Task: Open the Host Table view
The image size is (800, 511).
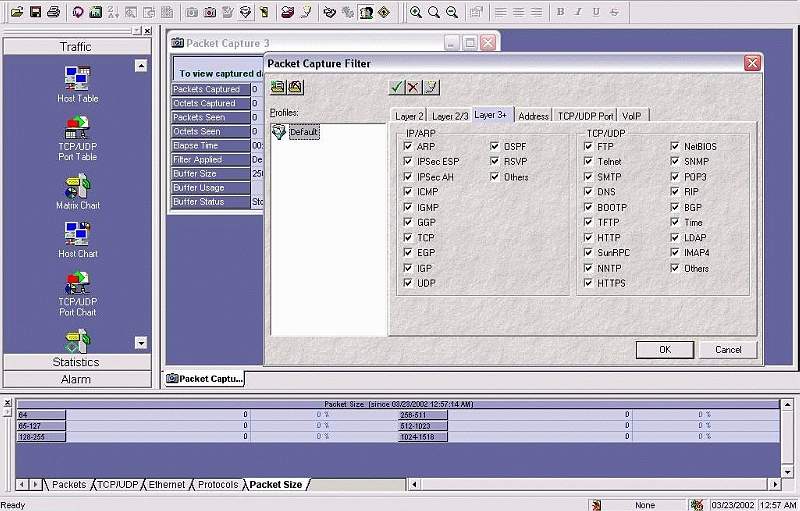Action: point(78,85)
